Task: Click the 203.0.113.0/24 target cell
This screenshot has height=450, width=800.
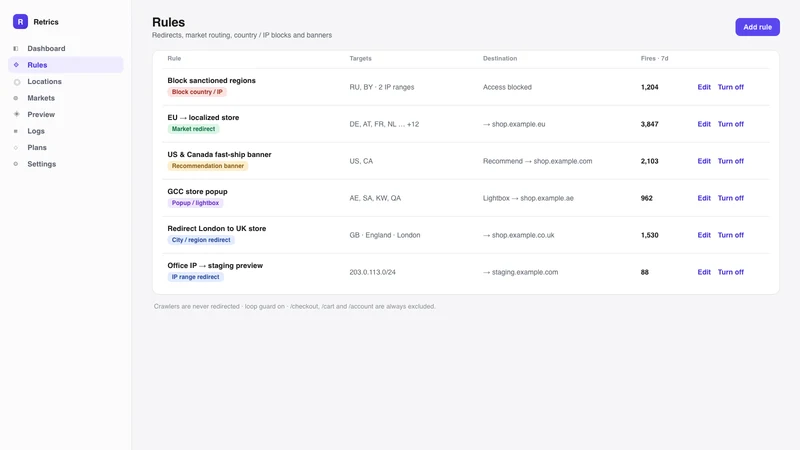Action: coord(372,272)
